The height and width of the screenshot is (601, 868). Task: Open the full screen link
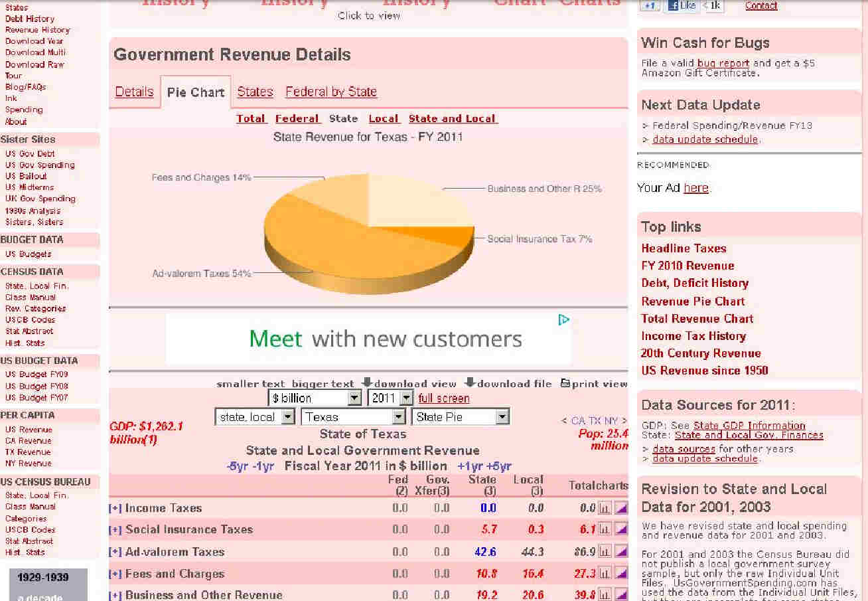(443, 398)
